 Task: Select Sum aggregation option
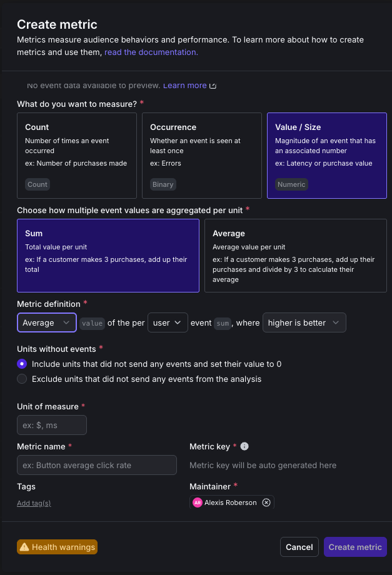click(x=108, y=255)
